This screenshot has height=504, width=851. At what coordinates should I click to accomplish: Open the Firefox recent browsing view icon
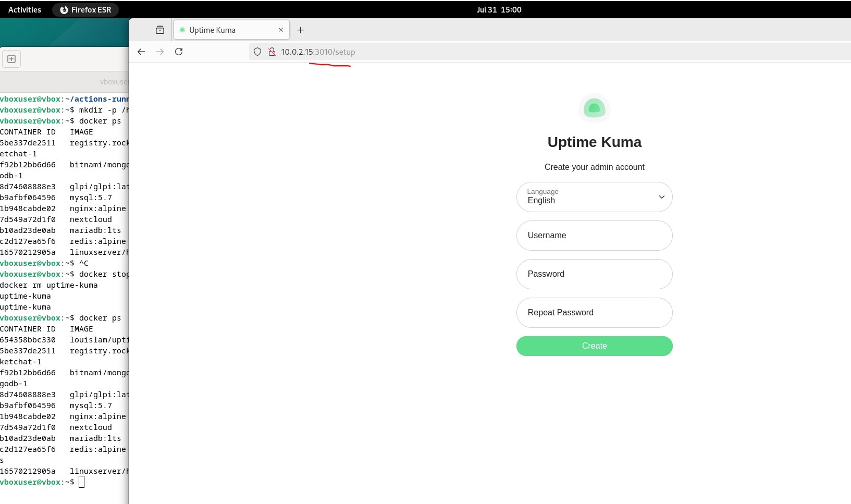click(160, 30)
